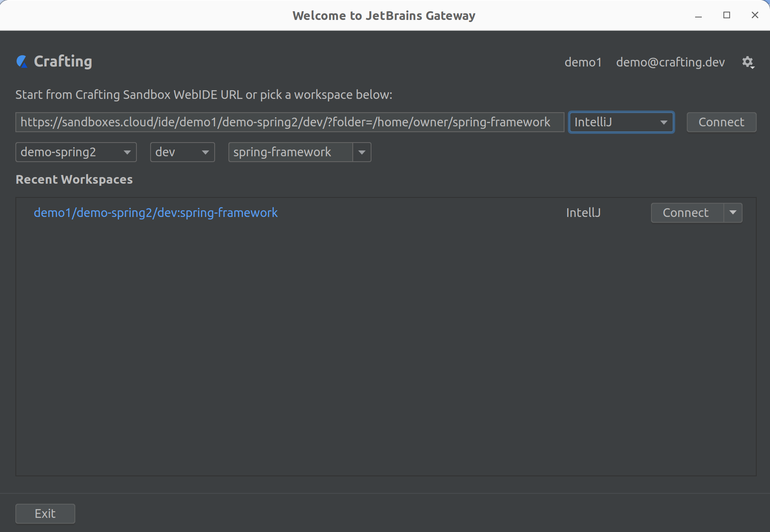Open the demo-spring2 sandbox dropdown
Image resolution: width=770 pixels, height=532 pixels.
(x=76, y=152)
